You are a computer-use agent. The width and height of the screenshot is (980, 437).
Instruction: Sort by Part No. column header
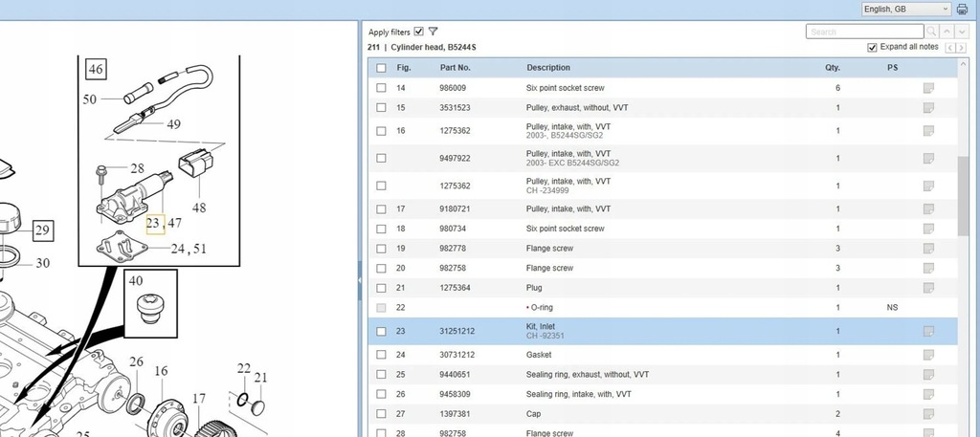455,68
